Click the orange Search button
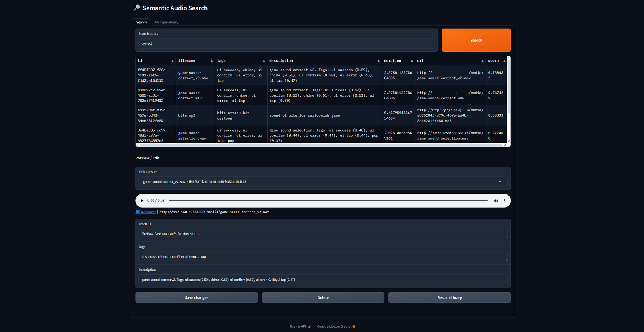The width and height of the screenshot is (644, 332). point(476,40)
